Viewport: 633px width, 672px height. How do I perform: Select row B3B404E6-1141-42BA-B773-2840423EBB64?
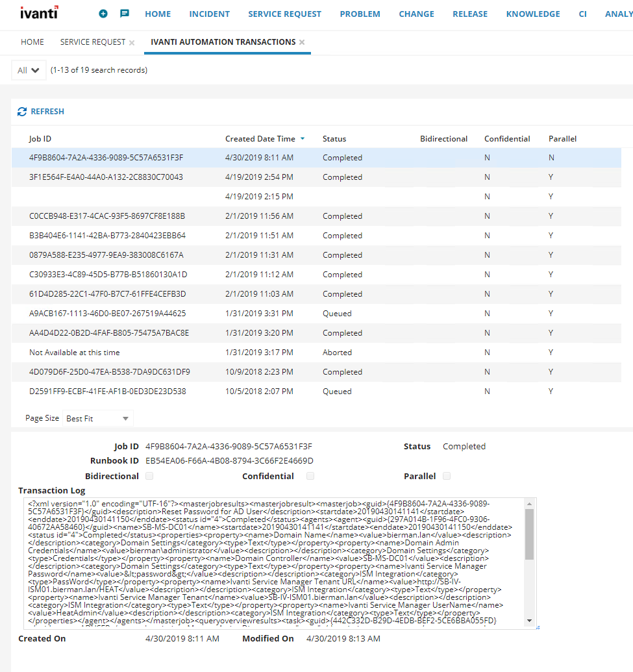tap(316, 236)
